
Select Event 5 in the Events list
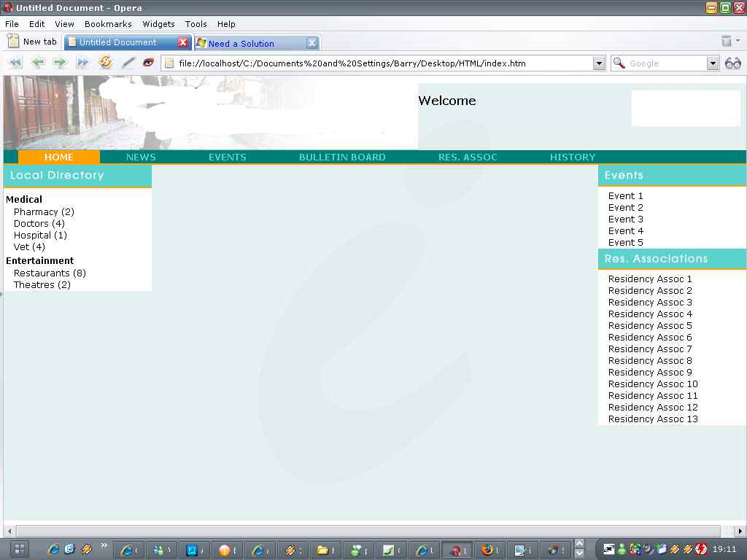coord(625,242)
